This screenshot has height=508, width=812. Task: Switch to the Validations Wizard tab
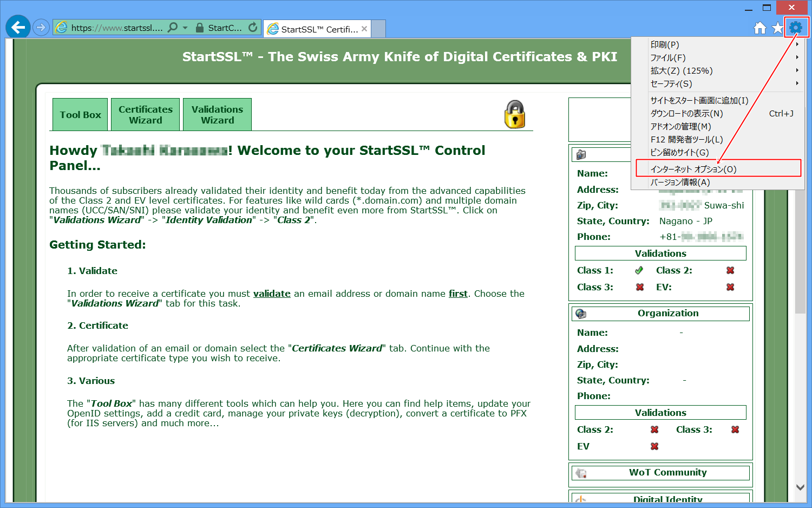217,115
